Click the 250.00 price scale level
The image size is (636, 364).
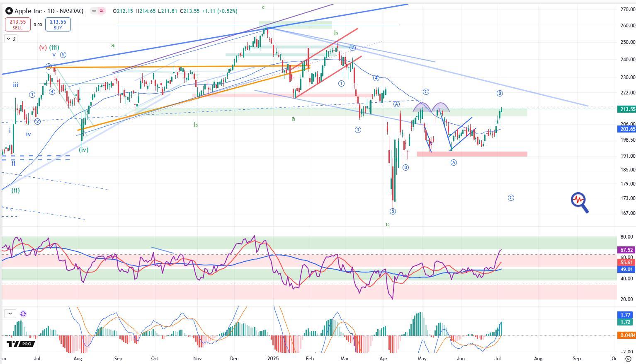(x=628, y=42)
